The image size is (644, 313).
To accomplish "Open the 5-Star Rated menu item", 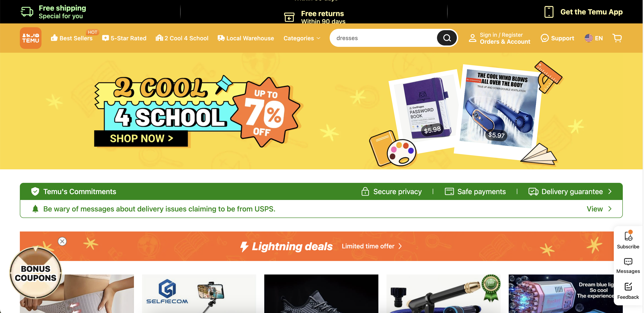I will click(124, 38).
